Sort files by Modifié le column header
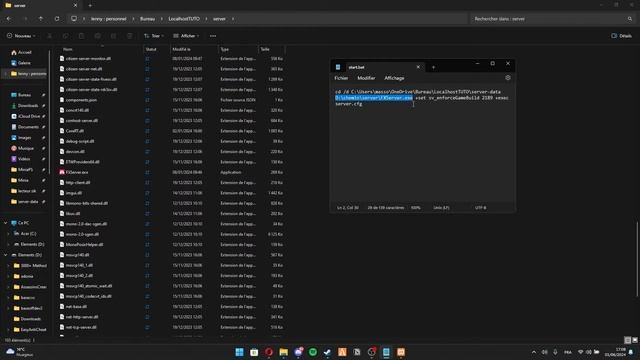The image size is (640, 360). point(181,49)
